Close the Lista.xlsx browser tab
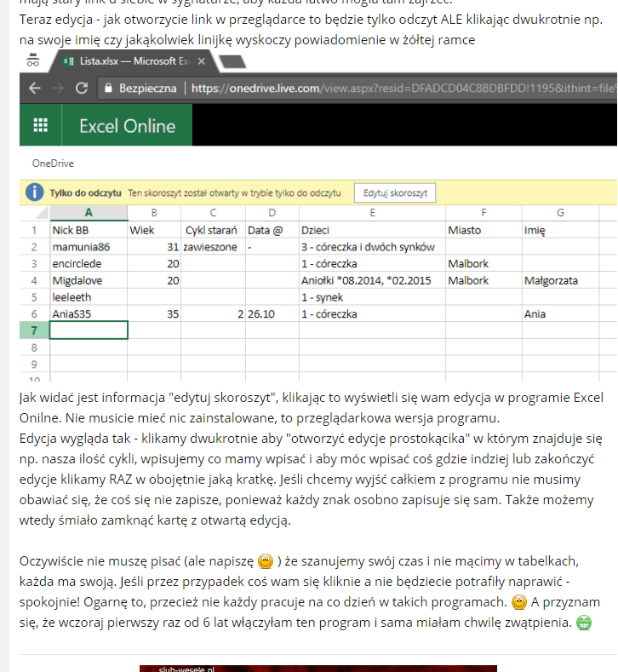 point(201,61)
